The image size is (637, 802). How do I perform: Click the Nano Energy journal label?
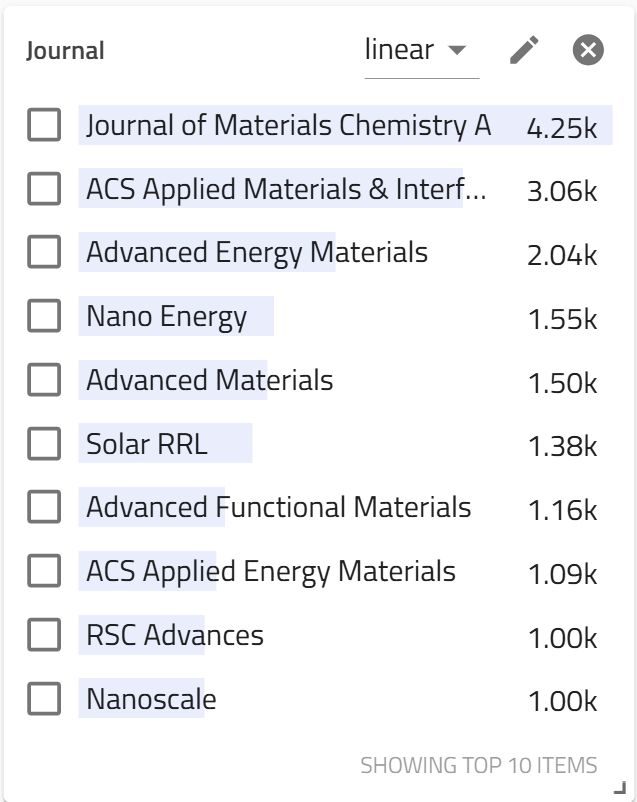(166, 317)
